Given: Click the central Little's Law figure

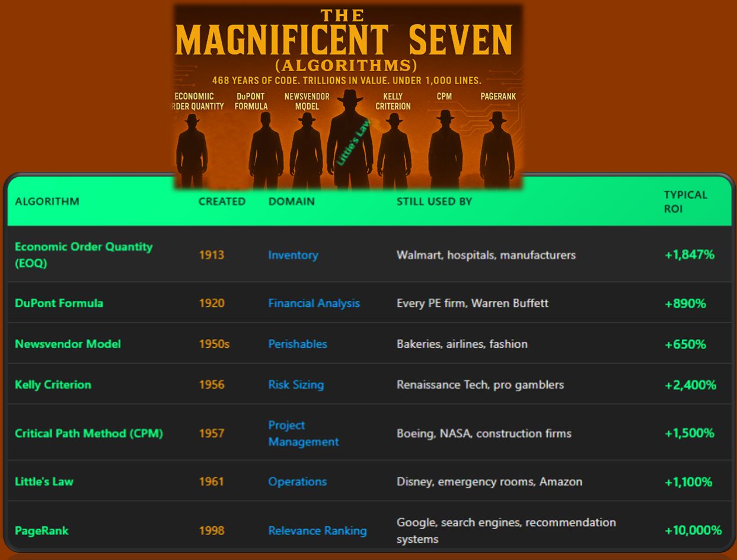Looking at the screenshot, I should [351, 142].
